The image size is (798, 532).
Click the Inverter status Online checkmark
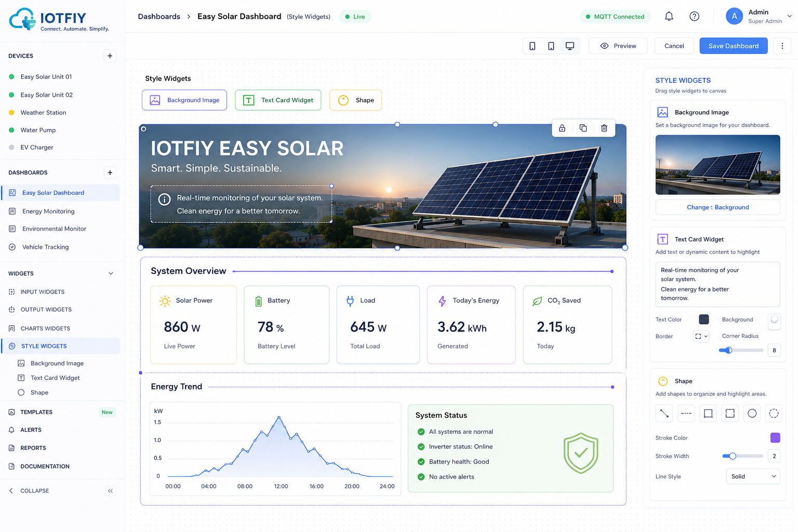coord(421,447)
